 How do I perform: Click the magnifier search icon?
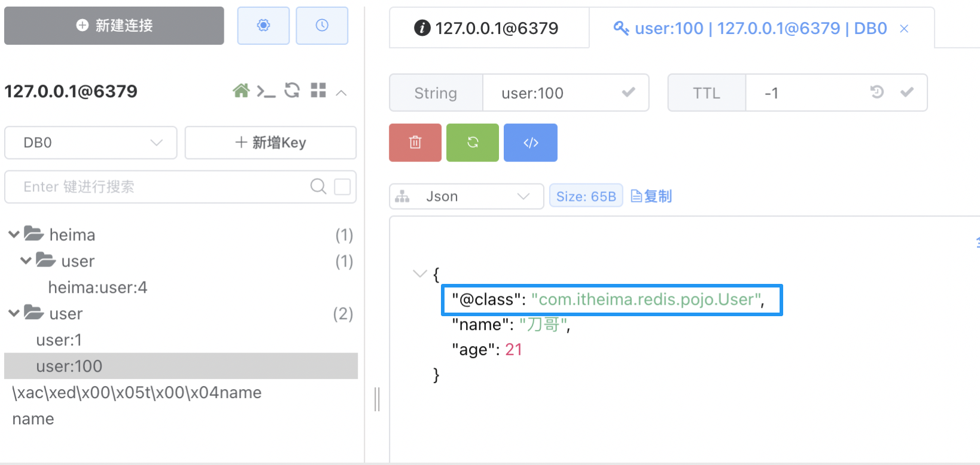[x=318, y=186]
